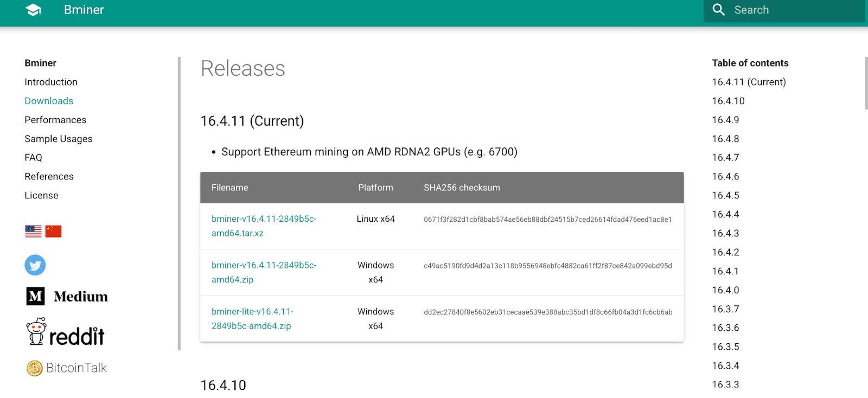Jump to 16.3.3 in table of contents

coord(725,384)
